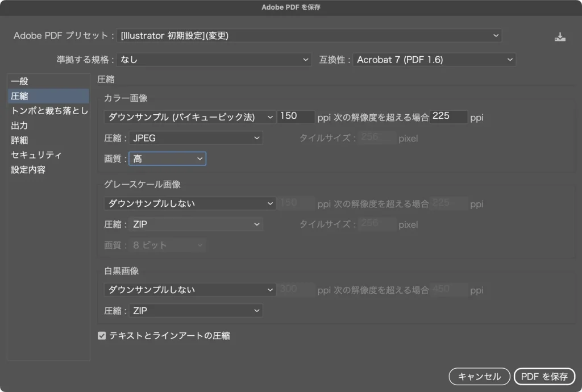Select 出力 in the sidebar
This screenshot has height=392, width=582.
click(x=48, y=126)
